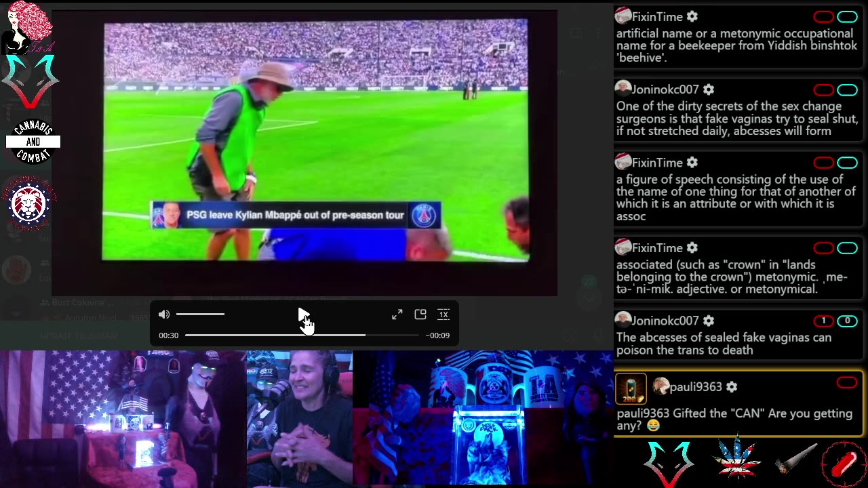868x488 pixels.
Task: Select the laughing woman with headphones webcam
Action: (x=300, y=419)
